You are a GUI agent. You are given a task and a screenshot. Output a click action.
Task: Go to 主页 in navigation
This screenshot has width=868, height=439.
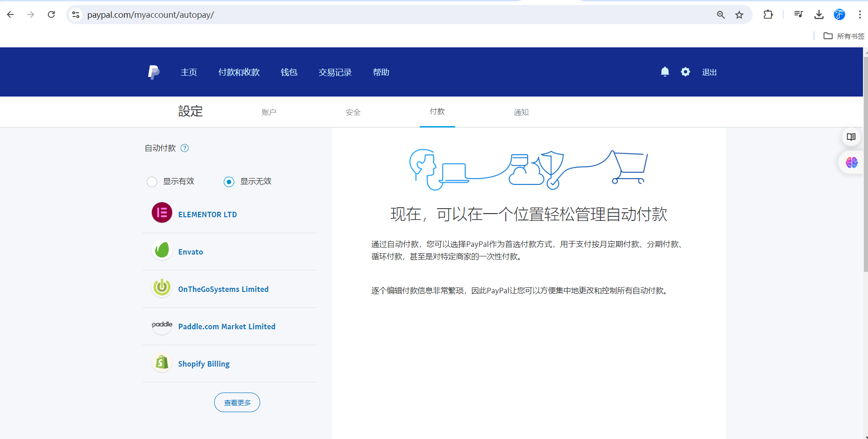189,72
